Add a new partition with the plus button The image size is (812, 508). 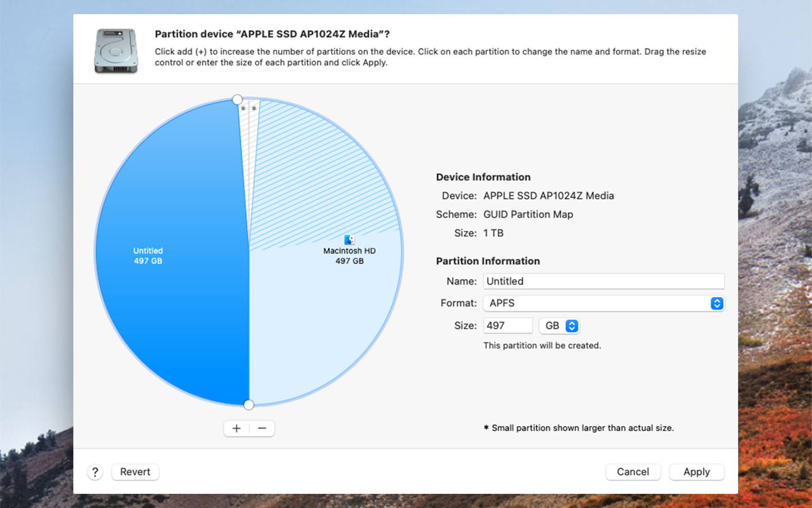coord(236,428)
